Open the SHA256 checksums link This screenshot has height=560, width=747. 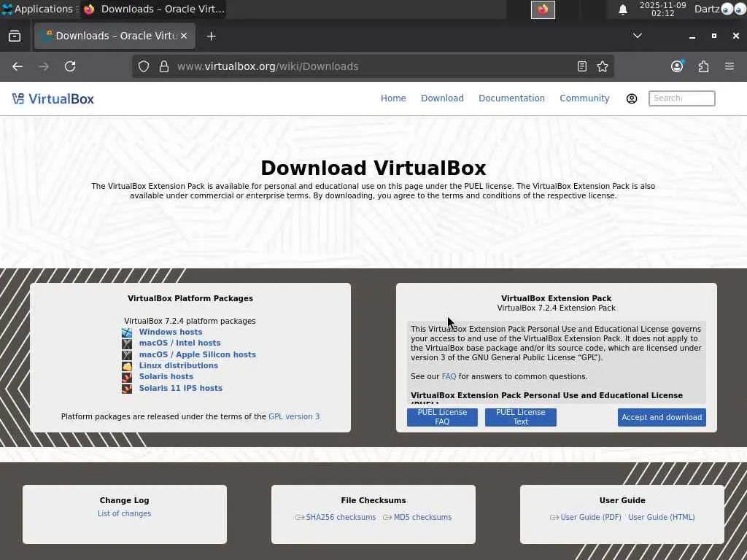coord(341,517)
